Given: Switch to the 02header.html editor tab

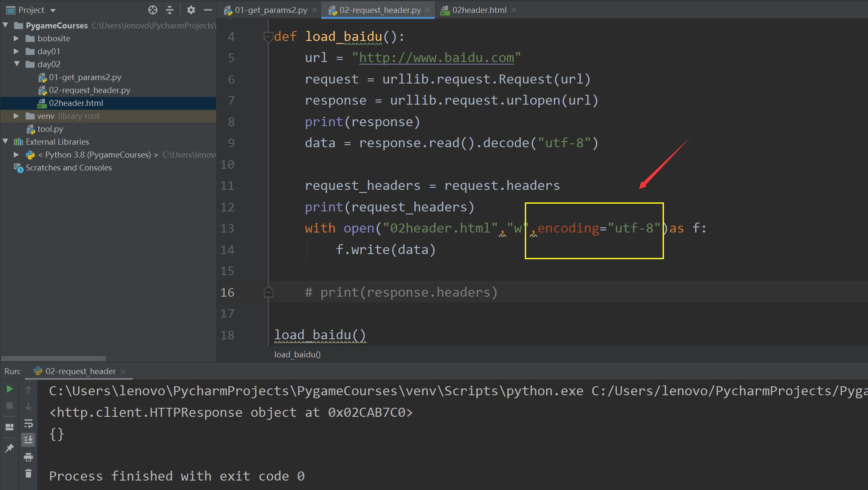Looking at the screenshot, I should point(478,10).
